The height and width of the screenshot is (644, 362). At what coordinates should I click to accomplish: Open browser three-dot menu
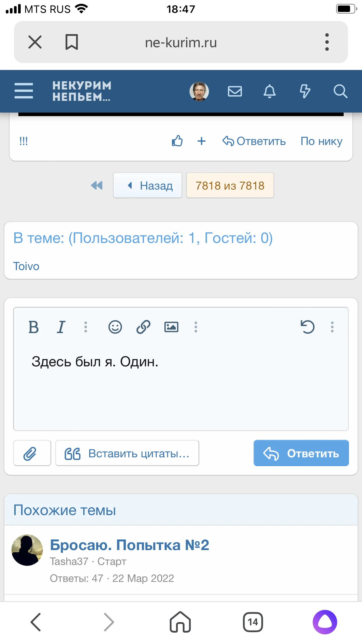(x=327, y=42)
